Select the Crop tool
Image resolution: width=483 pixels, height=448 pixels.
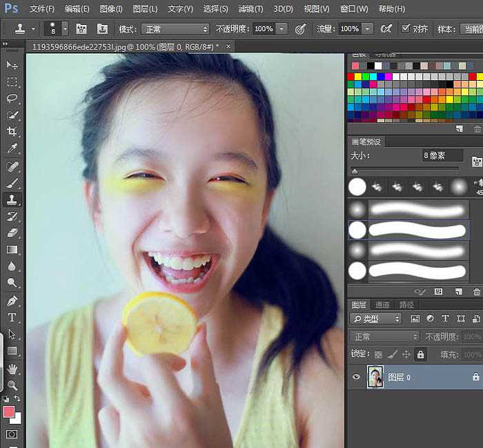click(x=12, y=131)
